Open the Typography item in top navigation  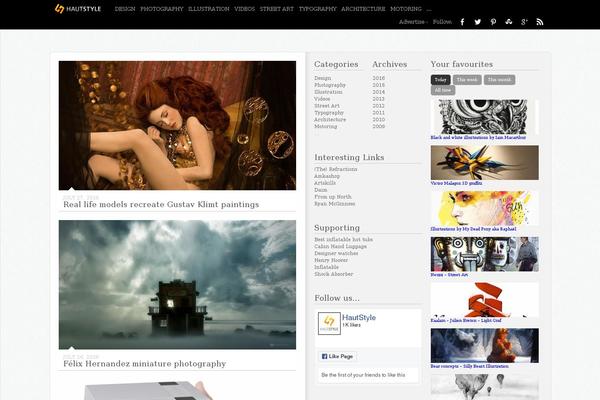(x=317, y=9)
